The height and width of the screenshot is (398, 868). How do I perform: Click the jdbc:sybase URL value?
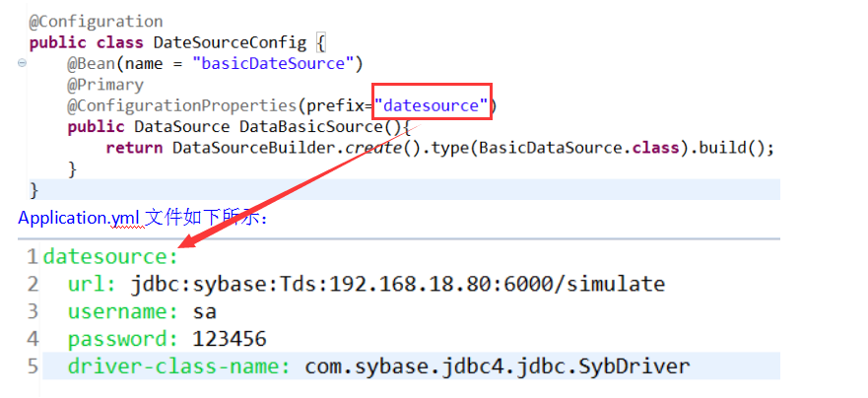(398, 285)
